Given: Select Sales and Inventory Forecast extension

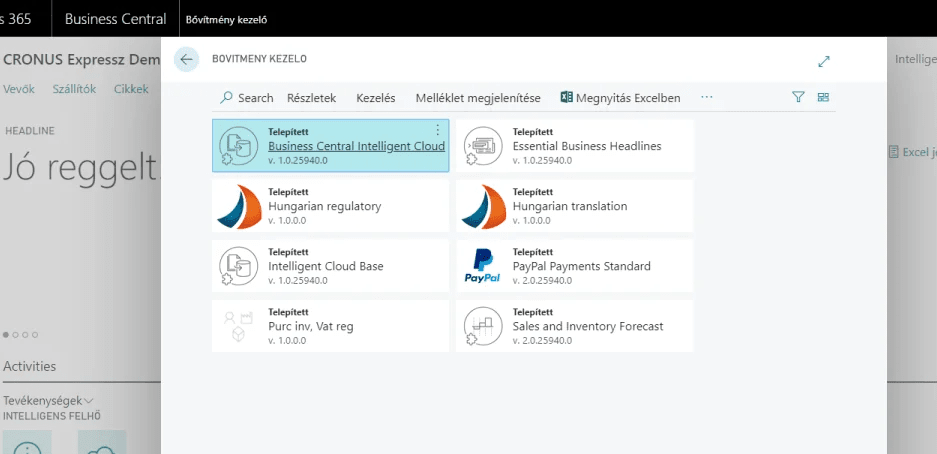Looking at the screenshot, I should [x=575, y=326].
